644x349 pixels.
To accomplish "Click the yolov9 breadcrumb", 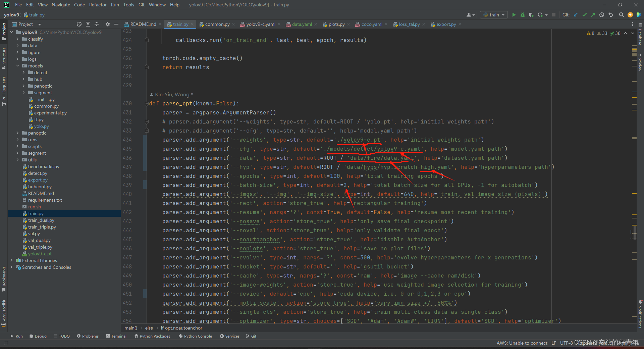I will point(11,15).
